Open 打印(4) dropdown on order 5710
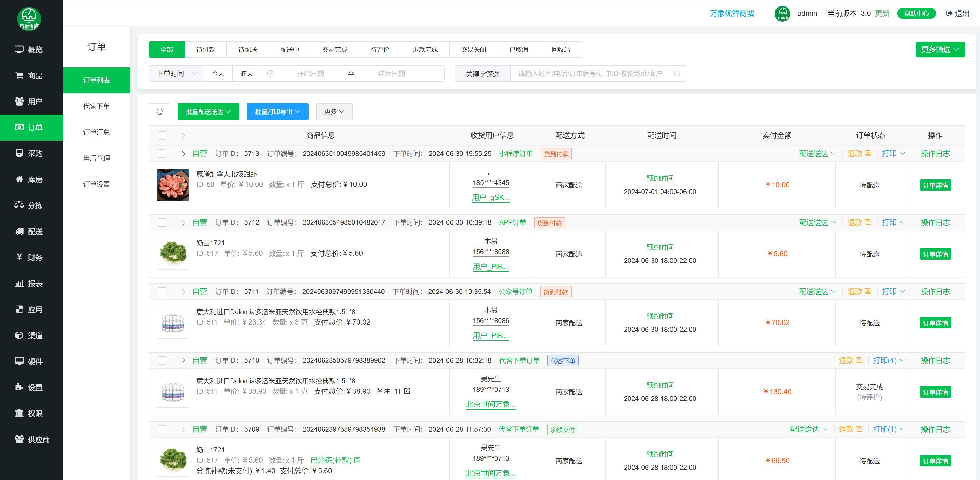Image resolution: width=980 pixels, height=480 pixels. [x=889, y=360]
